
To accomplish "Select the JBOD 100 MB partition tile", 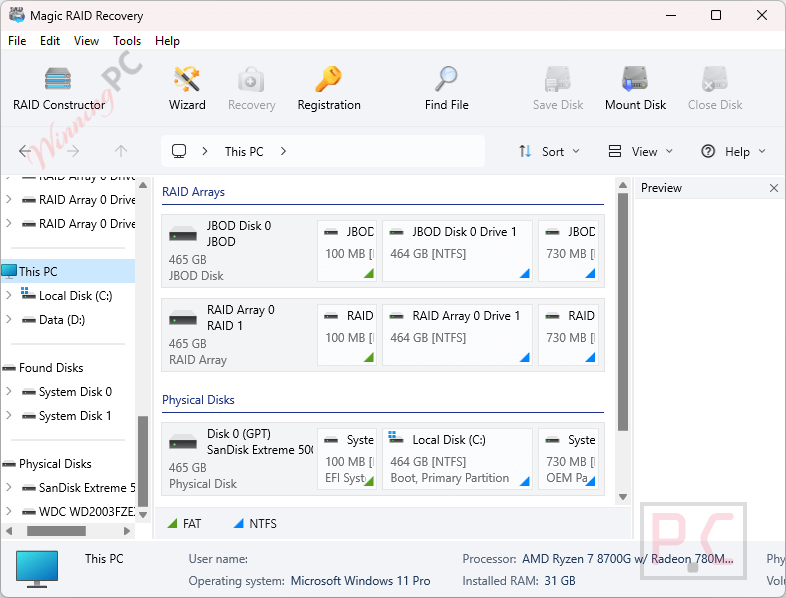I will (347, 251).
